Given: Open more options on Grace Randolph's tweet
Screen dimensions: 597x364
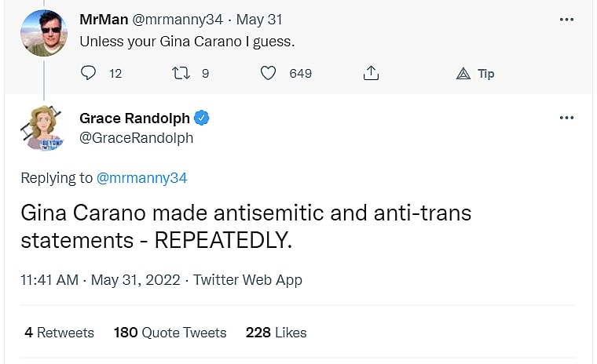Looking at the screenshot, I should (566, 118).
